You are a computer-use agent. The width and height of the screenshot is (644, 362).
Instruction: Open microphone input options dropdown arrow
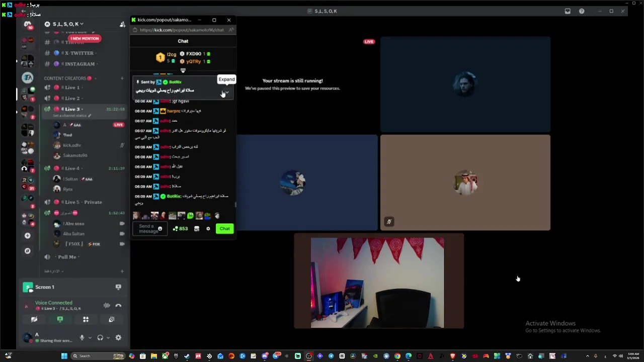coord(90,338)
